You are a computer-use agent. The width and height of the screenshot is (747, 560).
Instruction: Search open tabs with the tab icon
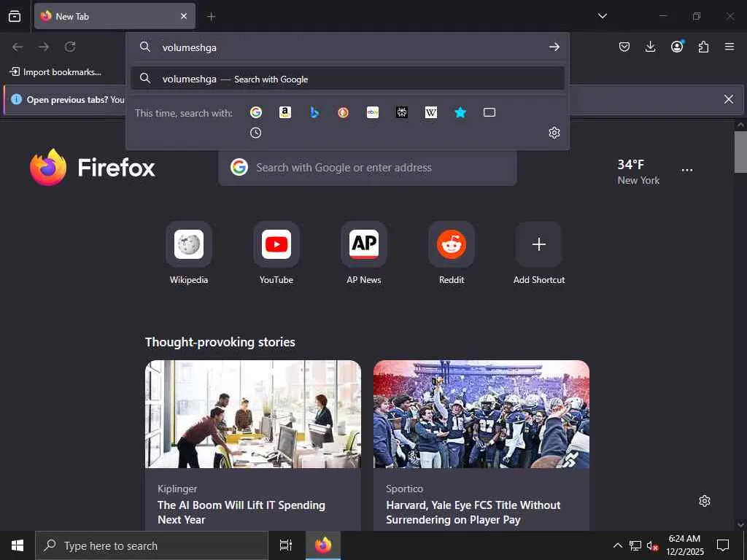[x=489, y=112]
